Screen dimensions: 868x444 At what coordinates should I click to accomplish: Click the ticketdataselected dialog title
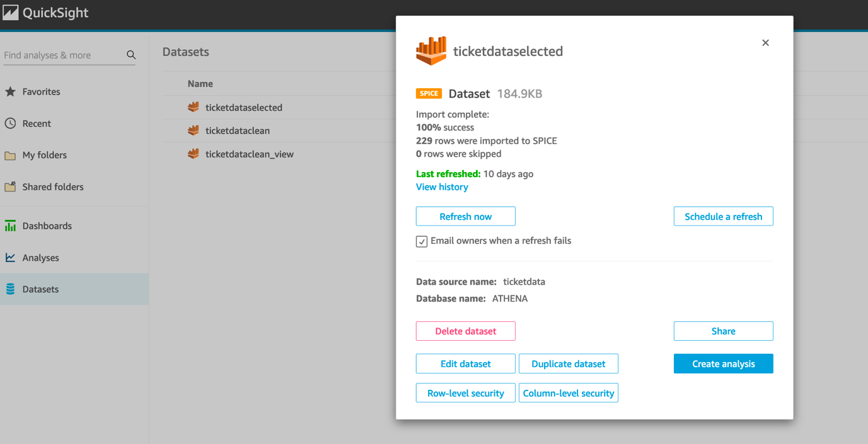(507, 51)
